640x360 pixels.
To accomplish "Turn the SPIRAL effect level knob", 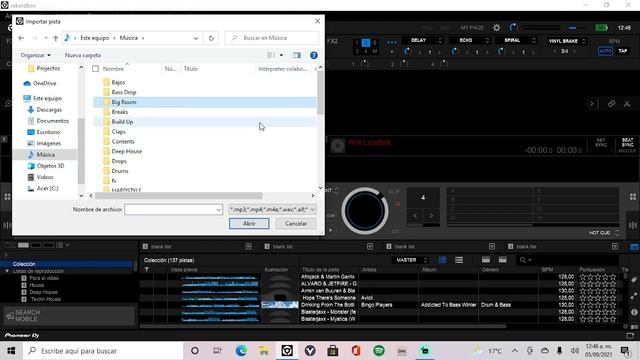I will [x=501, y=51].
